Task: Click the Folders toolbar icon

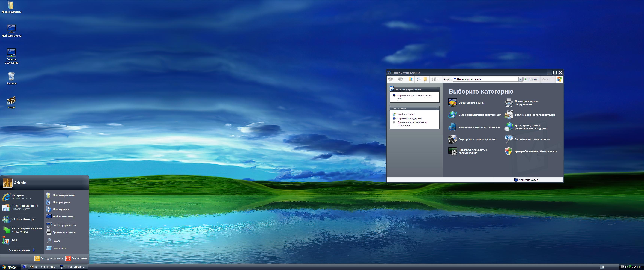Action: (x=426, y=79)
